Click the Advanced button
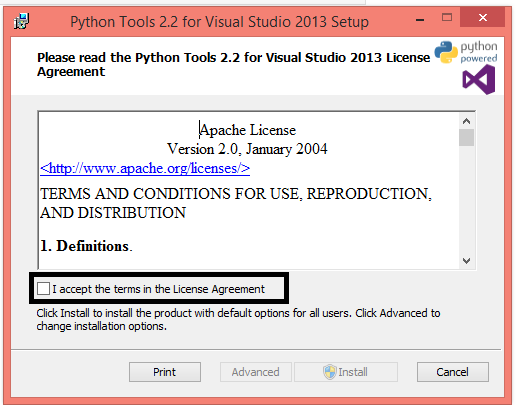Screen dimensions: 518x405 pos(256,372)
